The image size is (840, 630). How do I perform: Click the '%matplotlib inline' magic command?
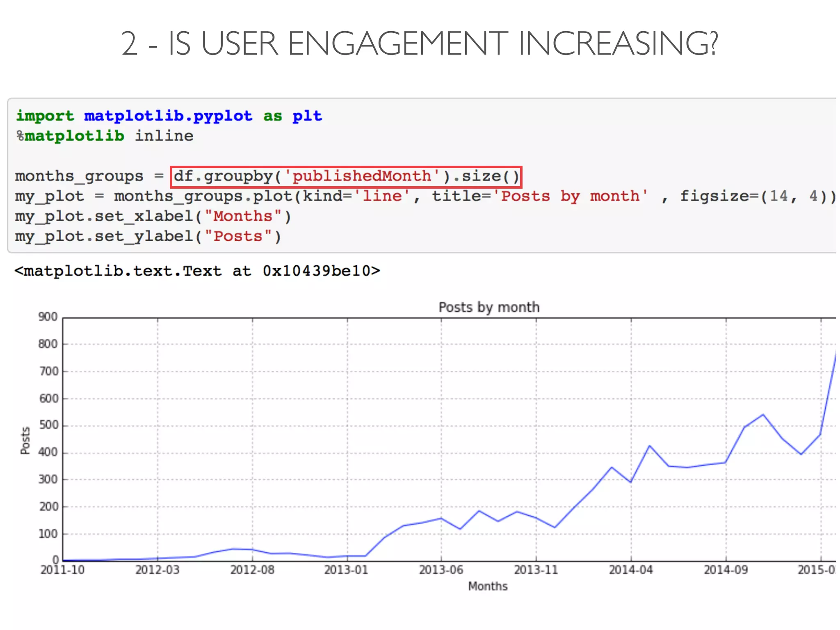click(x=105, y=136)
